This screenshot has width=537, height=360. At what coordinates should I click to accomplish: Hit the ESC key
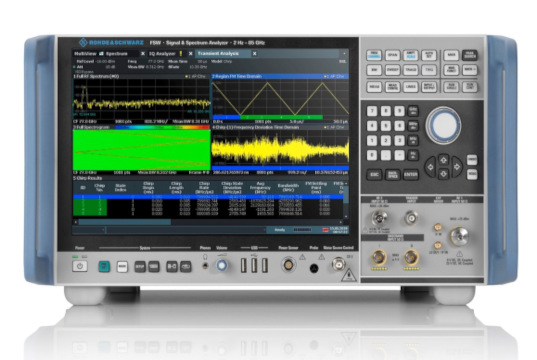[x=374, y=175]
